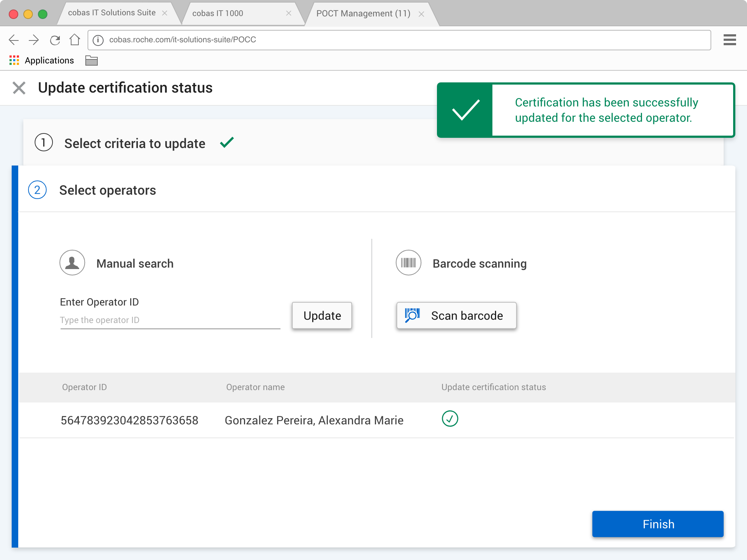
Task: Click the browser back arrow
Action: 14,40
